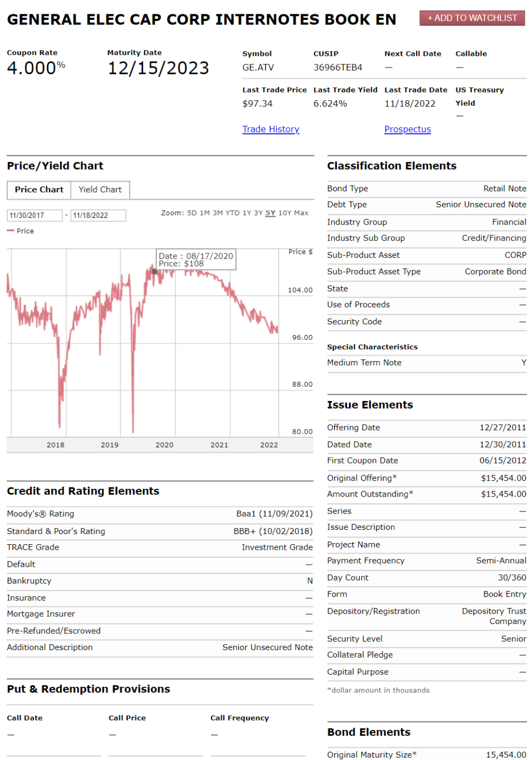
Task: Click the start date field 11/30/2017
Action: (x=34, y=215)
